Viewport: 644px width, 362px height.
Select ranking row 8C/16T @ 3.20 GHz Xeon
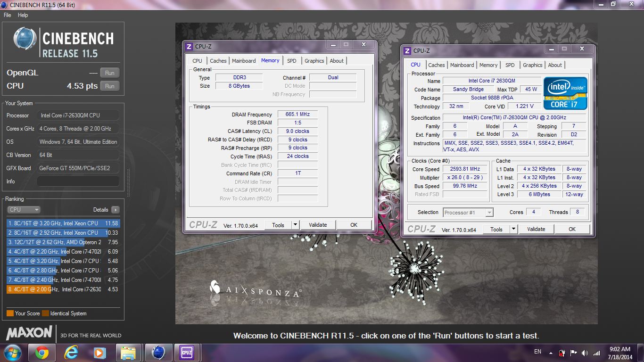click(63, 223)
